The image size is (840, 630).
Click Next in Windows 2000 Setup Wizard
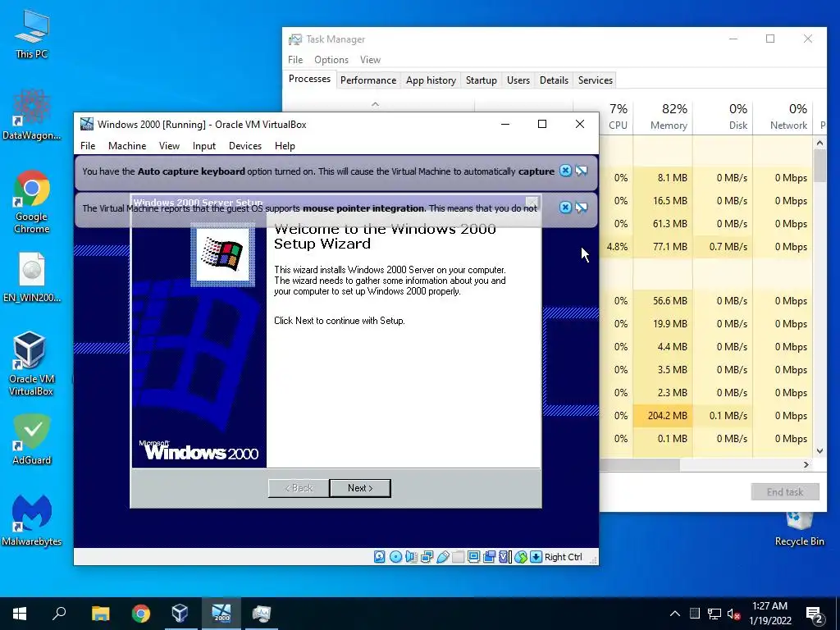tap(360, 488)
